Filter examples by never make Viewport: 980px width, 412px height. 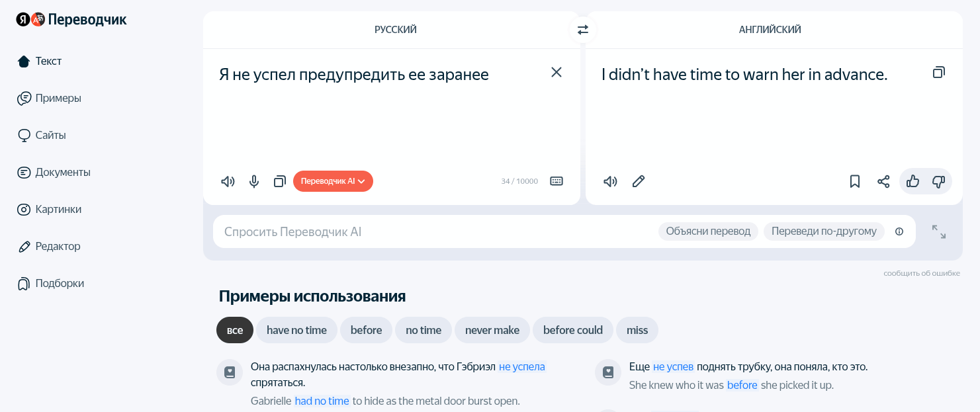coord(492,330)
